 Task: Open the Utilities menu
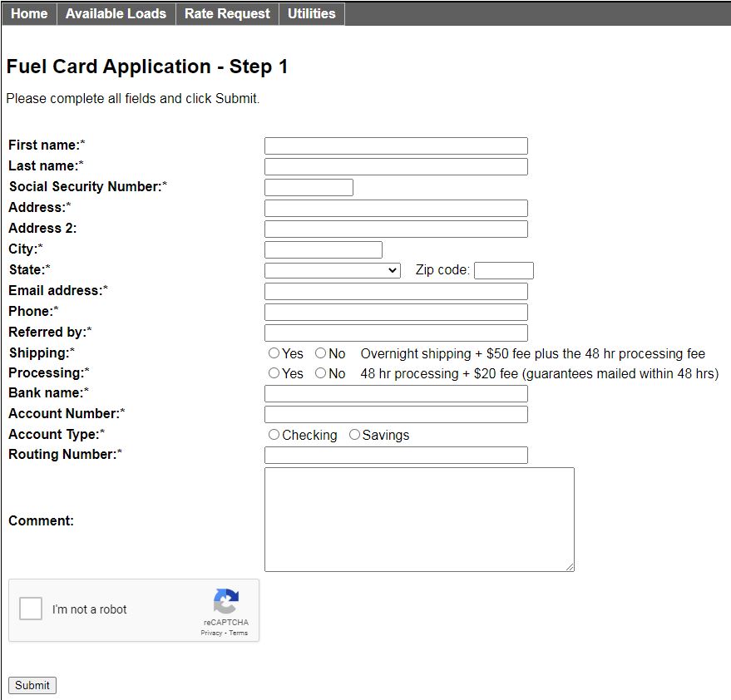point(311,13)
